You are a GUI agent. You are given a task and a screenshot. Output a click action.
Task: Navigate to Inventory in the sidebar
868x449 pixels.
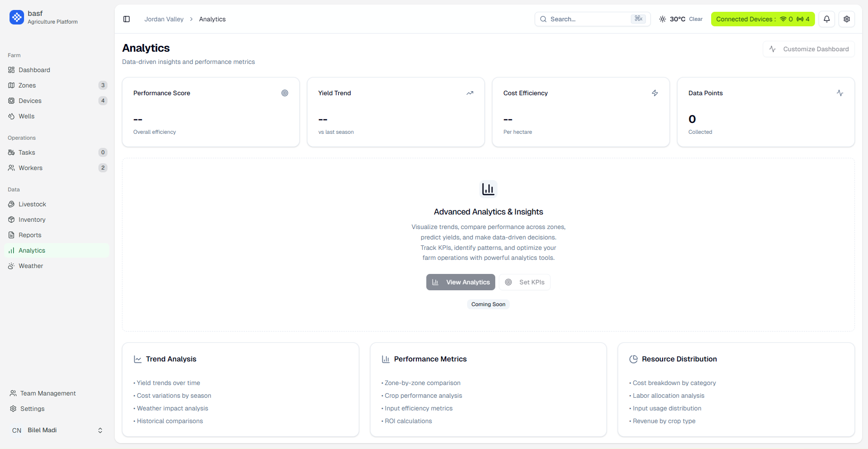point(31,220)
